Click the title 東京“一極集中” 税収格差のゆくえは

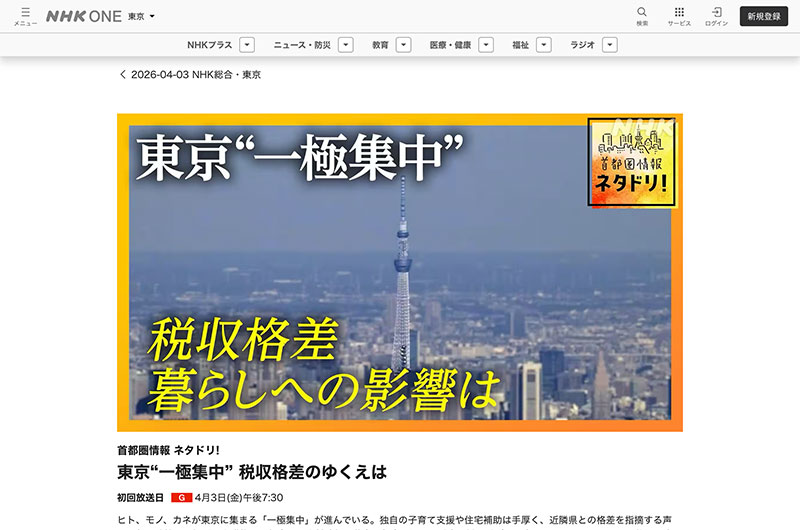(x=252, y=472)
